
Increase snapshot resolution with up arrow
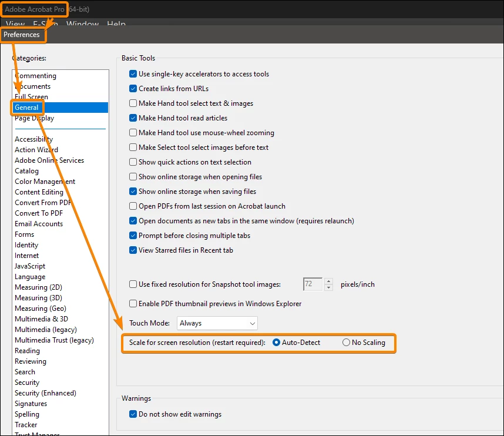pyautogui.click(x=328, y=281)
